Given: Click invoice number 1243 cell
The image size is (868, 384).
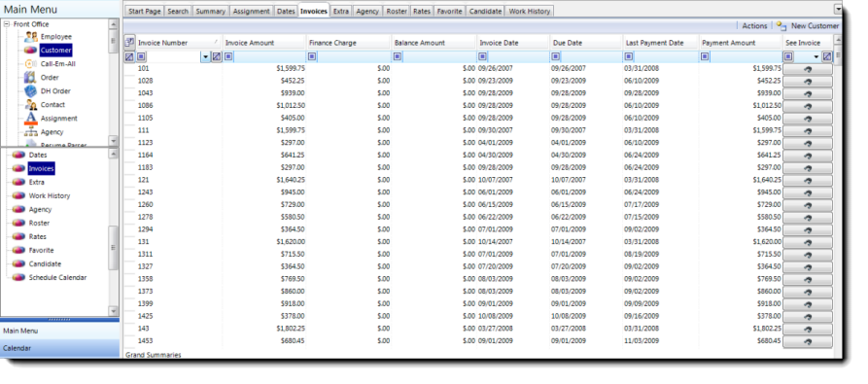Looking at the screenshot, I should point(179,192).
